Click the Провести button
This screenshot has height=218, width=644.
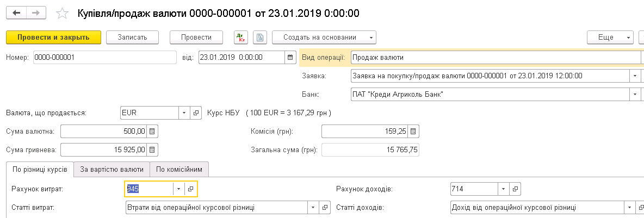[196, 38]
